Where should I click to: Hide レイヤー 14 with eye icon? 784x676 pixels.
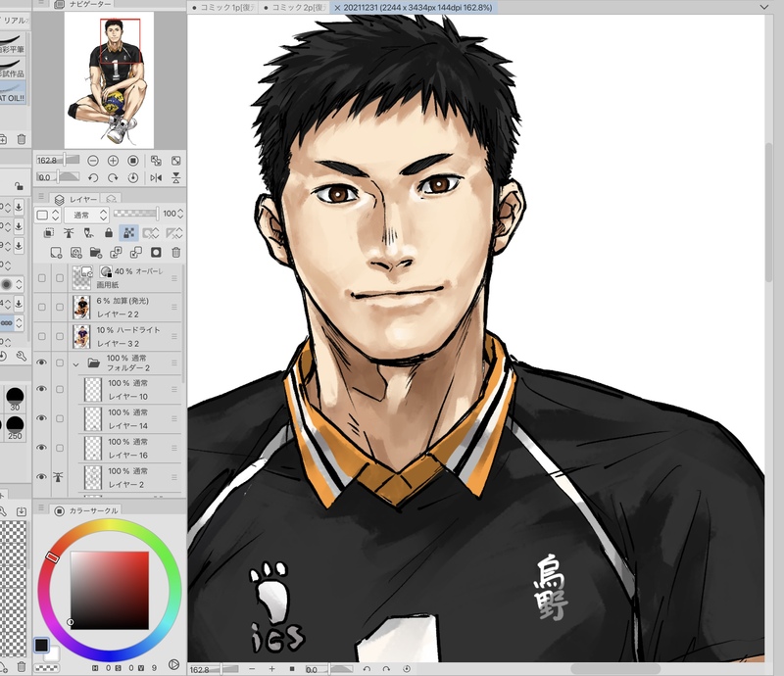point(42,418)
